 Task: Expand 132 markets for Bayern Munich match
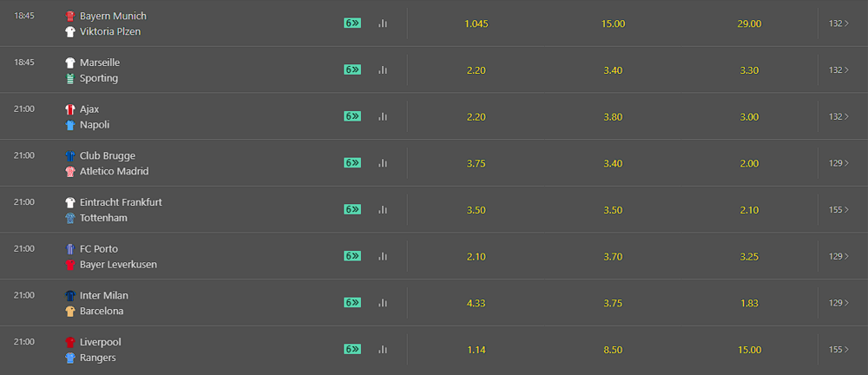point(838,23)
